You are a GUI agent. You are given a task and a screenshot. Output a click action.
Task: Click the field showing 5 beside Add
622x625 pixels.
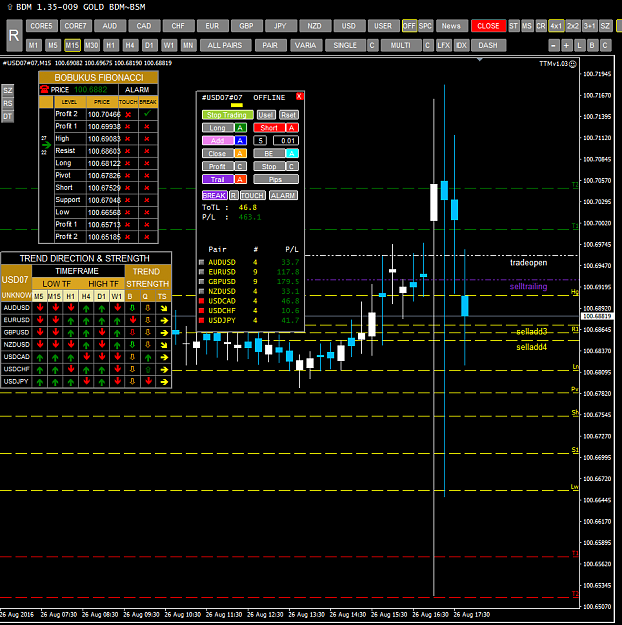(260, 141)
